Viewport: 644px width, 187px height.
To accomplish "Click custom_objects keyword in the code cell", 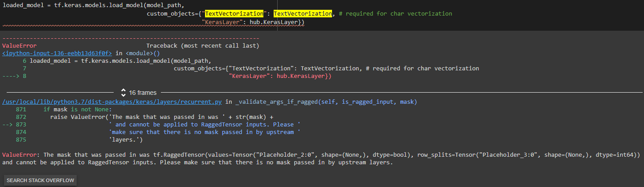I will [171, 14].
